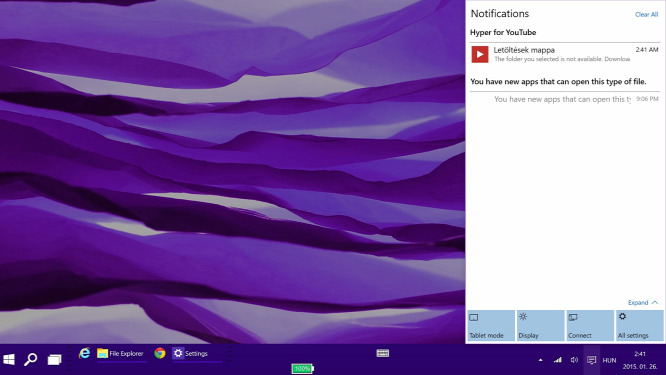Expand the quick actions panel
The width and height of the screenshot is (666, 375).
click(x=643, y=302)
